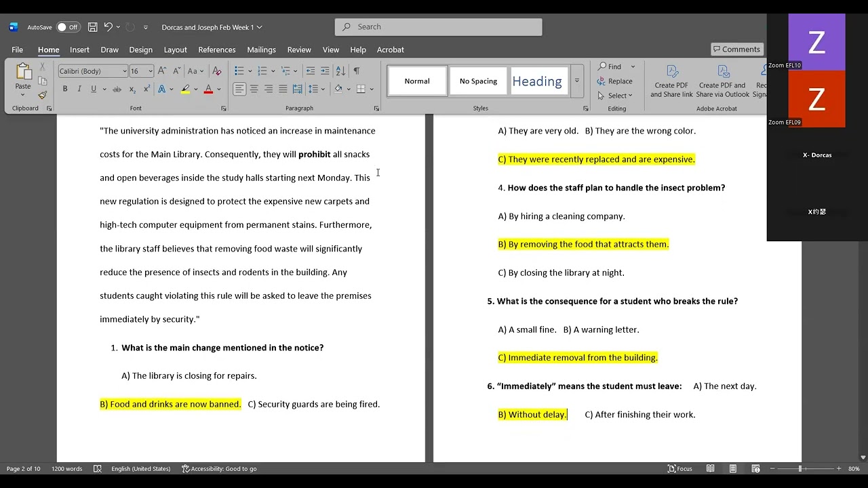Click the Save disk icon in title bar
Image resolution: width=868 pixels, height=488 pixels.
pos(93,27)
